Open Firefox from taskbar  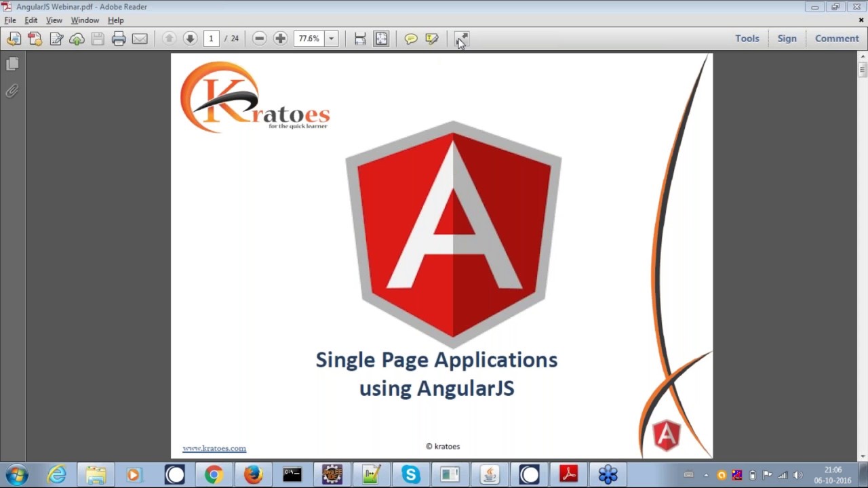pyautogui.click(x=253, y=474)
